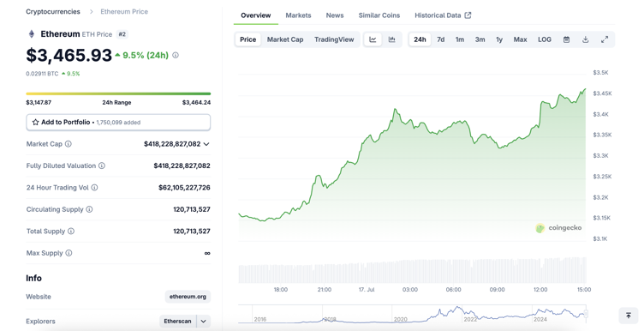The image size is (644, 331).
Task: Open the ethereum.org website link
Action: (x=188, y=297)
